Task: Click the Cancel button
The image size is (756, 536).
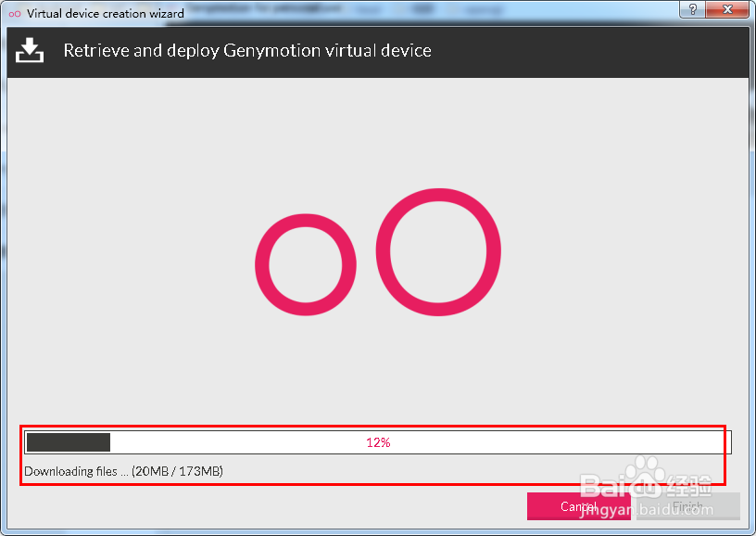Action: (578, 506)
